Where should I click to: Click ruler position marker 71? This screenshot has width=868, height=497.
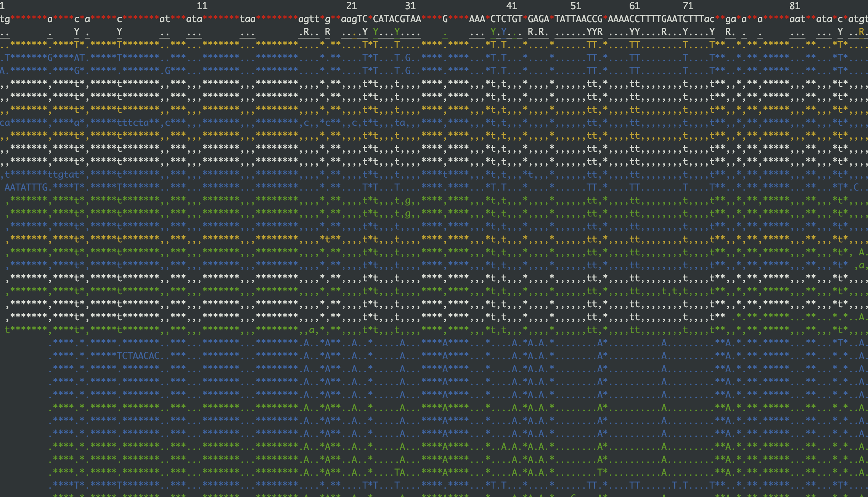tap(688, 6)
